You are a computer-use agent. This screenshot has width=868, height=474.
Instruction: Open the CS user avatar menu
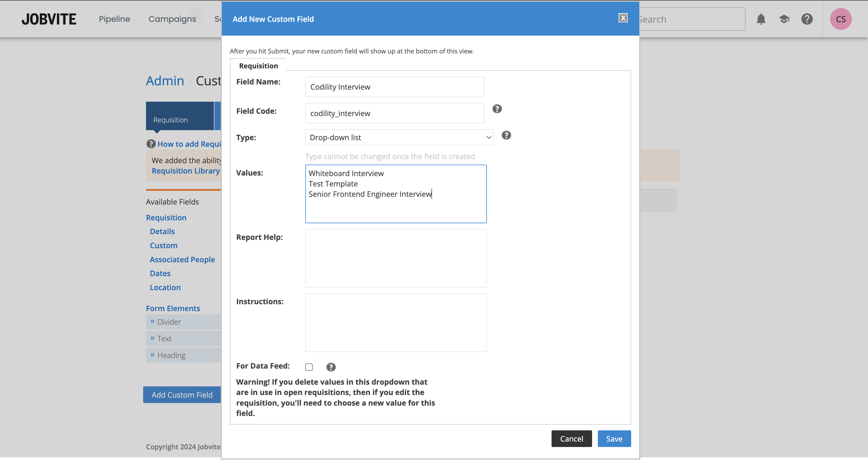coord(840,19)
